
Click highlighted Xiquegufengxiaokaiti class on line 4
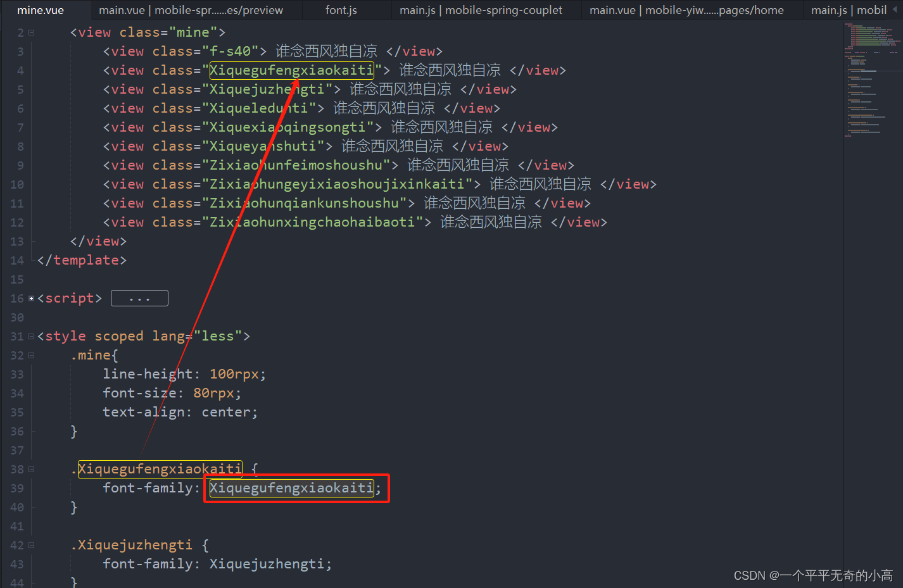tap(292, 70)
